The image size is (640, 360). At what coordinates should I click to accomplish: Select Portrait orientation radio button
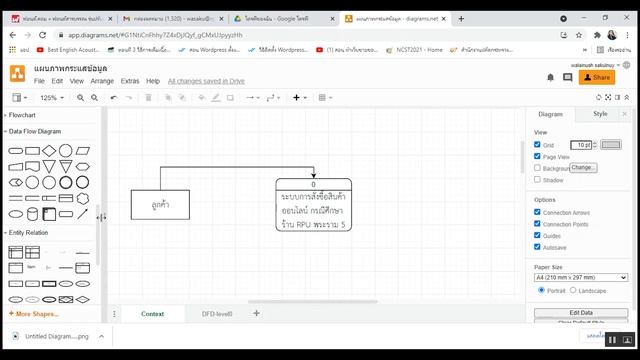[542, 290]
